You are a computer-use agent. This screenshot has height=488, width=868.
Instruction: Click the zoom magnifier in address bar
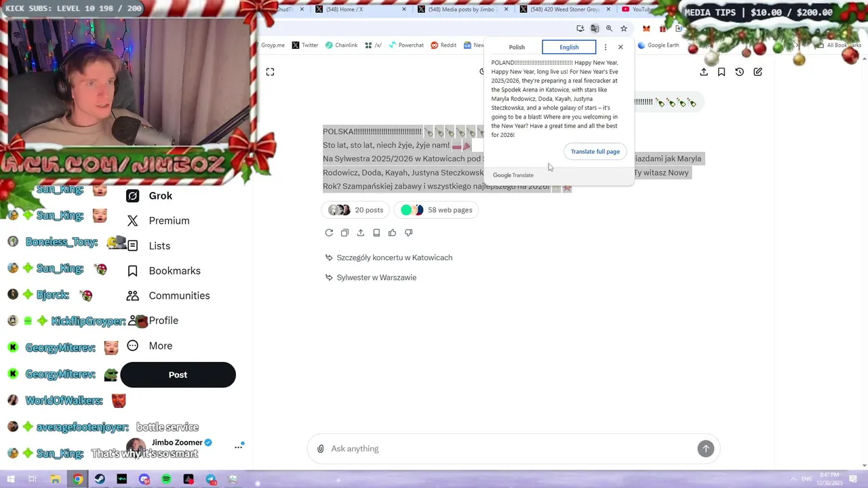point(609,28)
